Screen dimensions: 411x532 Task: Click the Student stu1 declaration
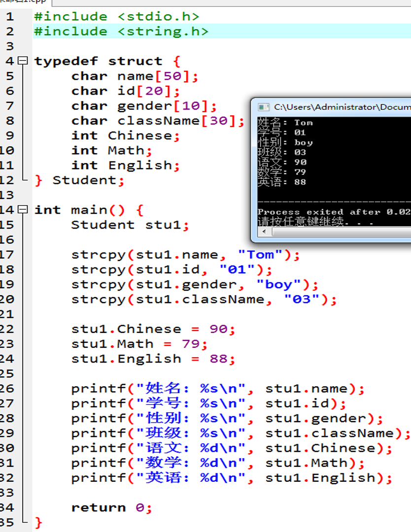(130, 225)
